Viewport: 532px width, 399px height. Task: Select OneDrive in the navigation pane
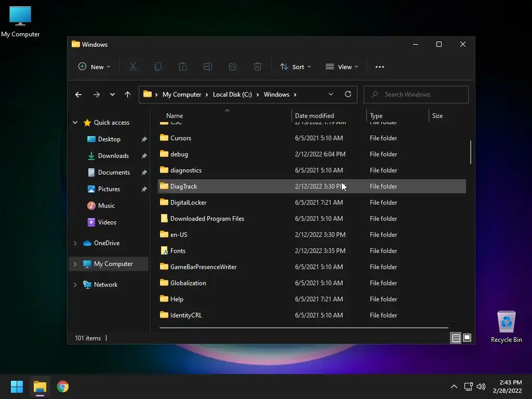point(107,243)
